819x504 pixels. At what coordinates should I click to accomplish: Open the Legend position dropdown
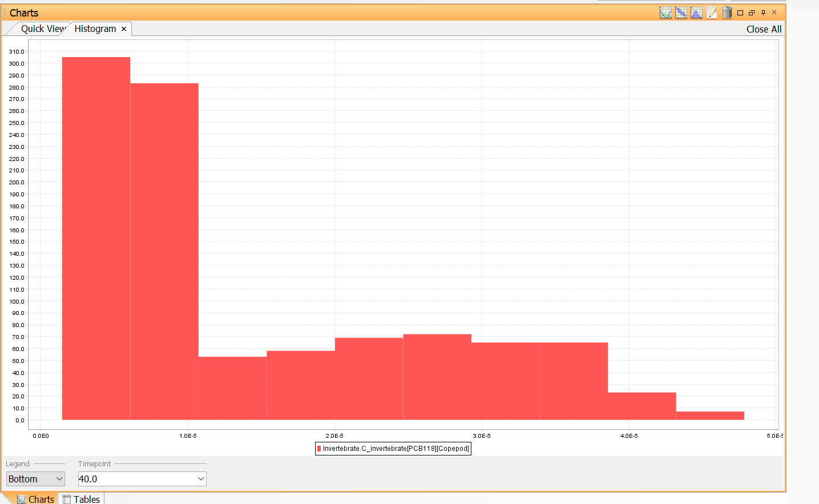35,479
